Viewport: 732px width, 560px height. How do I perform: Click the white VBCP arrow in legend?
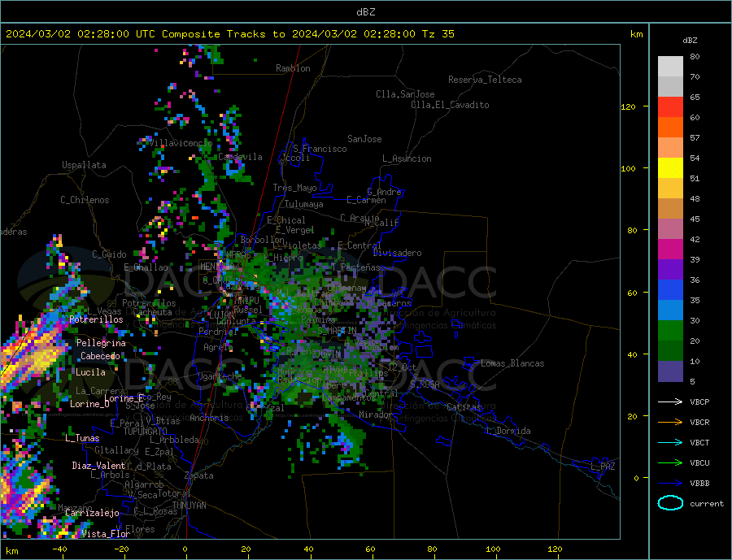tap(671, 402)
